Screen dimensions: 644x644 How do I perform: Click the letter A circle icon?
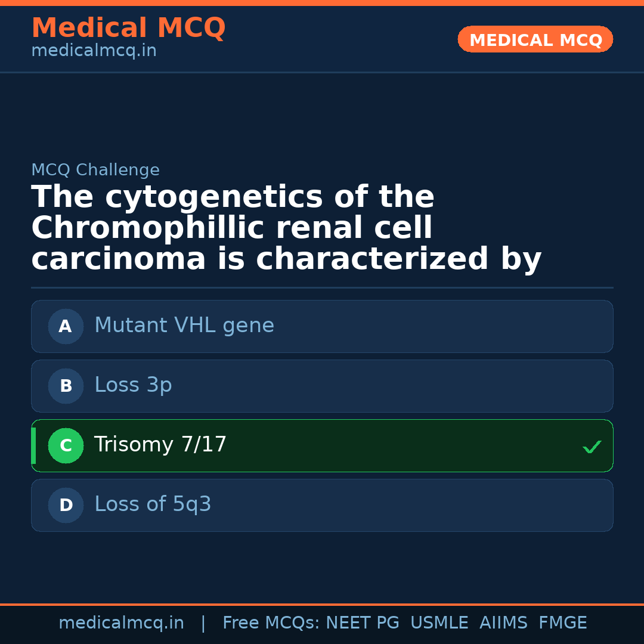click(x=66, y=326)
